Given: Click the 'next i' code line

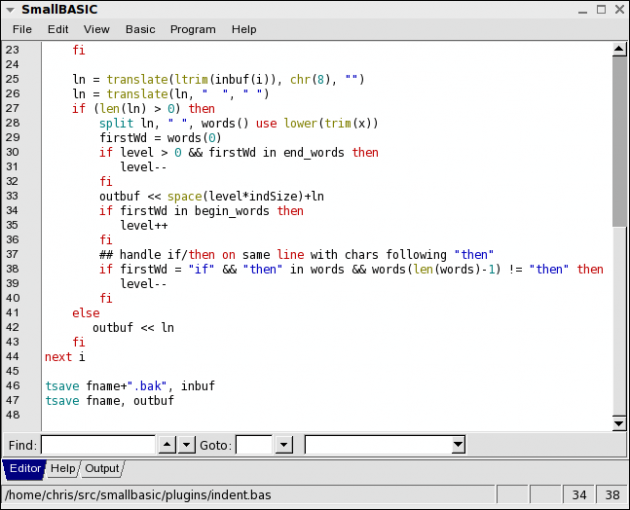Looking at the screenshot, I should [65, 357].
